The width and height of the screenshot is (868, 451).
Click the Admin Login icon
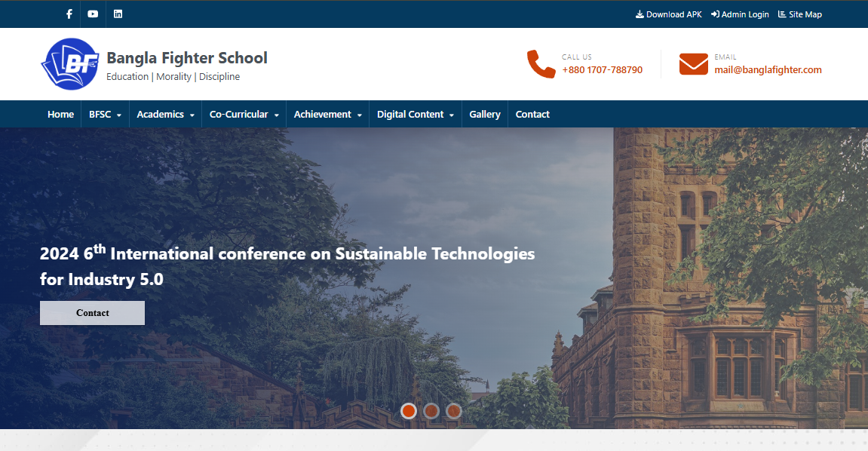click(714, 14)
